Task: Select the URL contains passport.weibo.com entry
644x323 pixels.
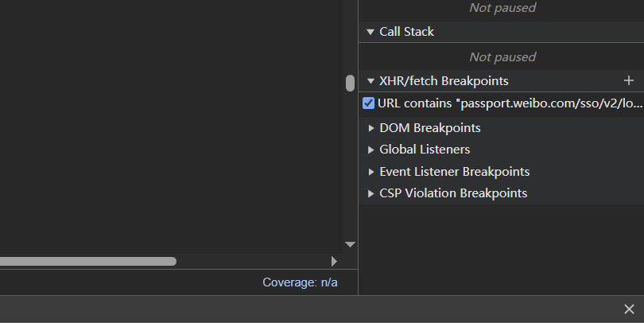Action: [509, 103]
